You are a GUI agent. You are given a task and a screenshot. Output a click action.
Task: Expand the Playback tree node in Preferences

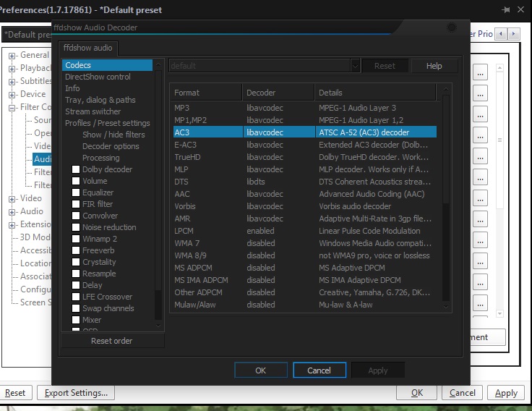[x=12, y=69]
